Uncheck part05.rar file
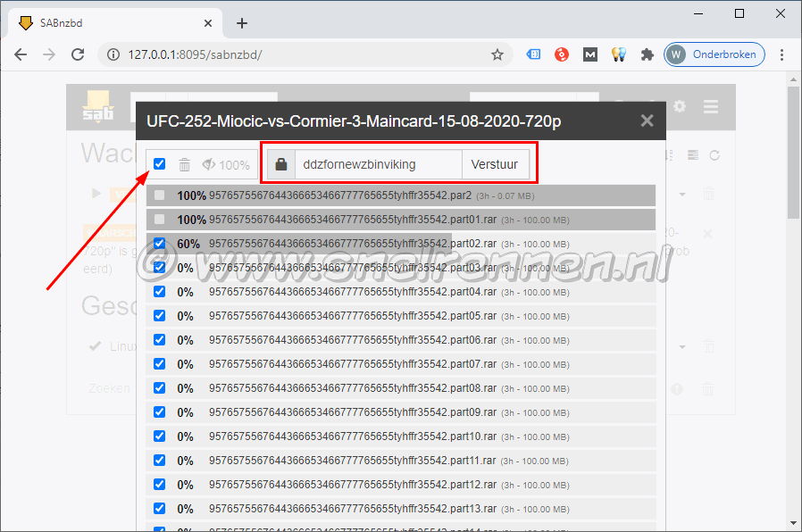This screenshot has width=802, height=532. (160, 316)
